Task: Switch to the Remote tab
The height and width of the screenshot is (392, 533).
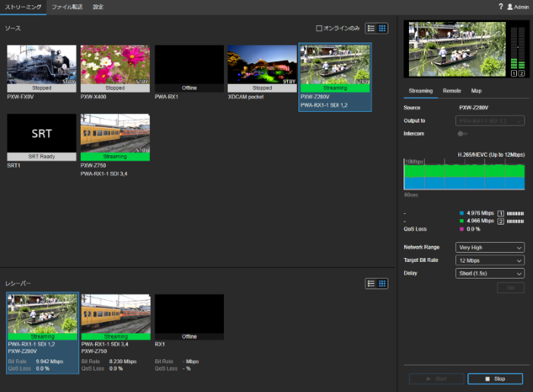Action: (x=452, y=91)
